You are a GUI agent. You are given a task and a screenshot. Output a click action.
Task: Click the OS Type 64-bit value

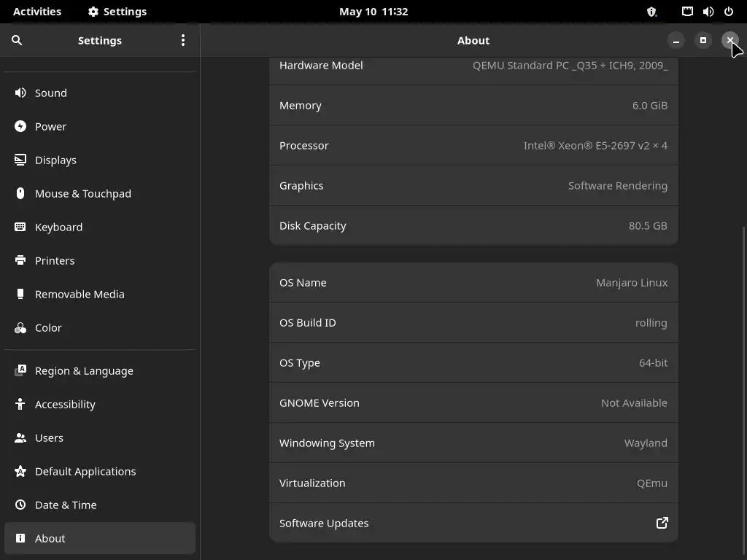pyautogui.click(x=653, y=363)
